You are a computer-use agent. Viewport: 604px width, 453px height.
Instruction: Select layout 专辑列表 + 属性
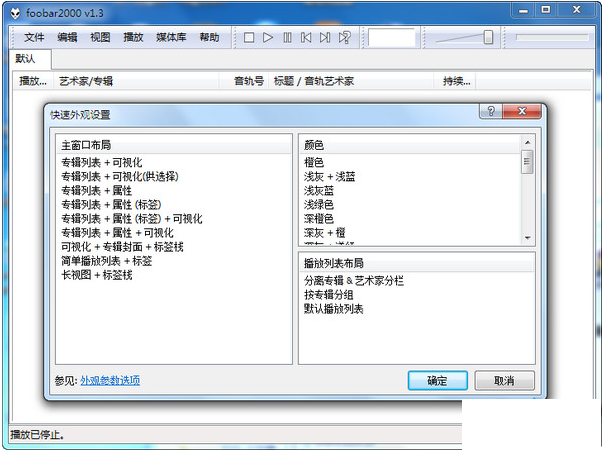[96, 190]
